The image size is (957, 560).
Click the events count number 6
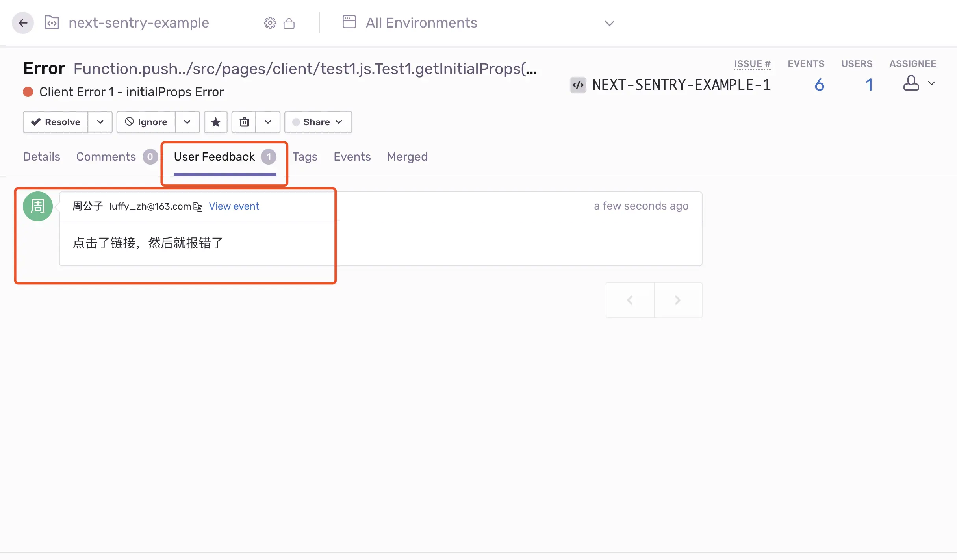[819, 85]
